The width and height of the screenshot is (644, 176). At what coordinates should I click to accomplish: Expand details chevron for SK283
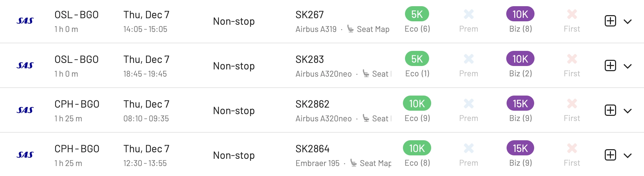(x=628, y=66)
